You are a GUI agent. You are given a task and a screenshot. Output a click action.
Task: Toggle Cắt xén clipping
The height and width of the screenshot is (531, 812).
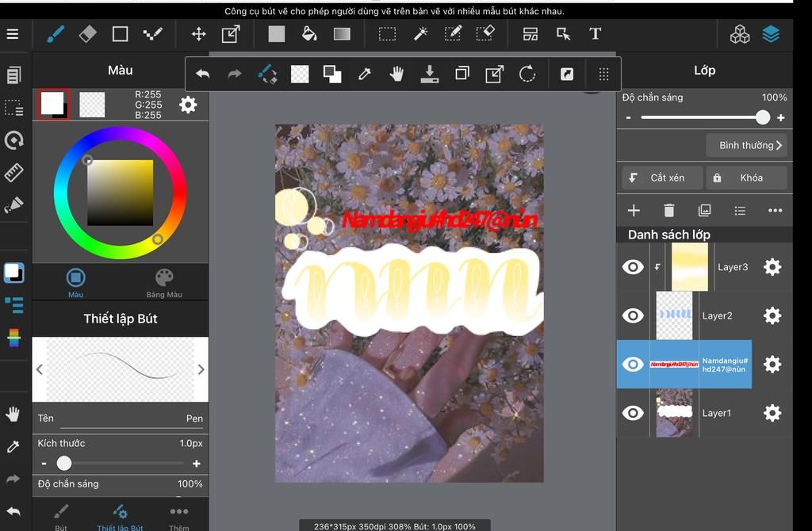pyautogui.click(x=662, y=178)
